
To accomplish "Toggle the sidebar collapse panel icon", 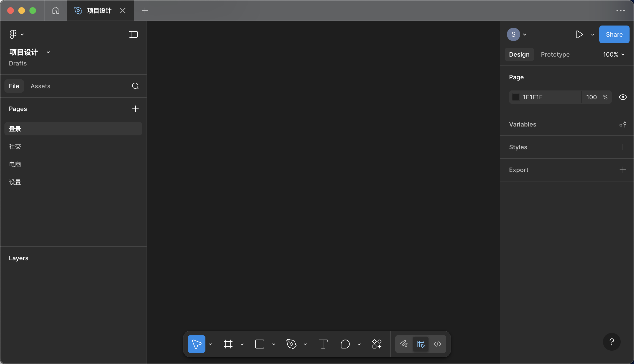I will [x=133, y=34].
